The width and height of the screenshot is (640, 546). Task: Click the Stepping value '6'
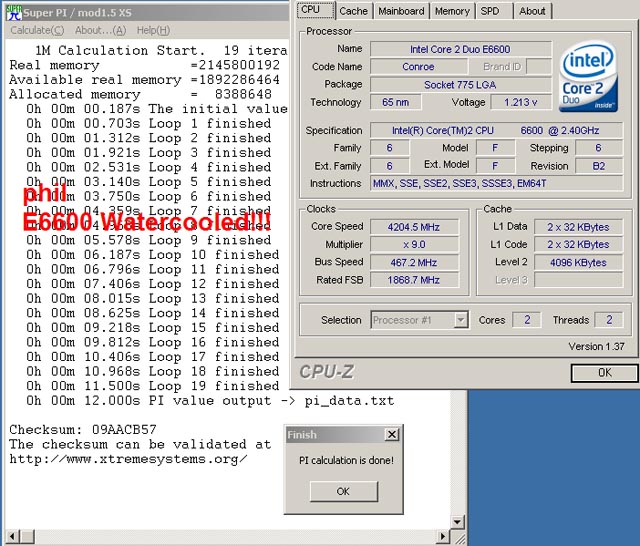[x=599, y=148]
